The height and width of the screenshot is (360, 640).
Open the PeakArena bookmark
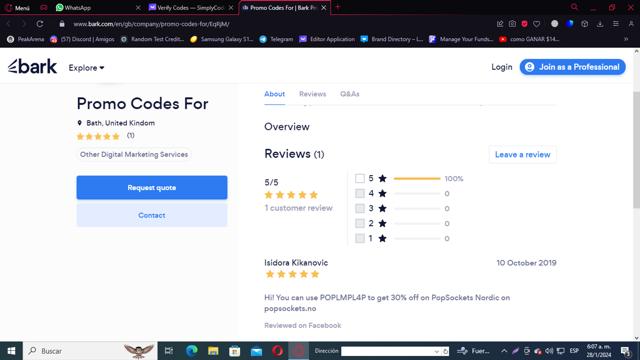26,39
